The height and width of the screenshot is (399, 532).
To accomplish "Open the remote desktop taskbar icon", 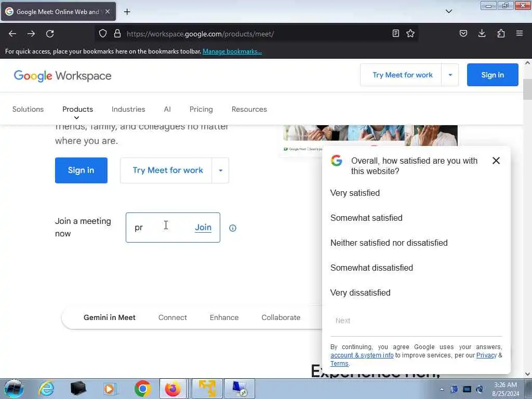I will tap(240, 389).
